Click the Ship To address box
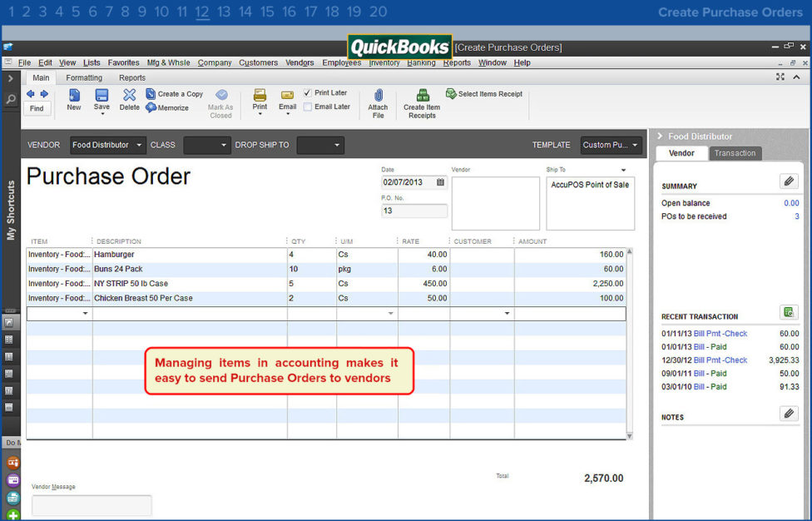Screen dimensions: 812x521 (591, 203)
